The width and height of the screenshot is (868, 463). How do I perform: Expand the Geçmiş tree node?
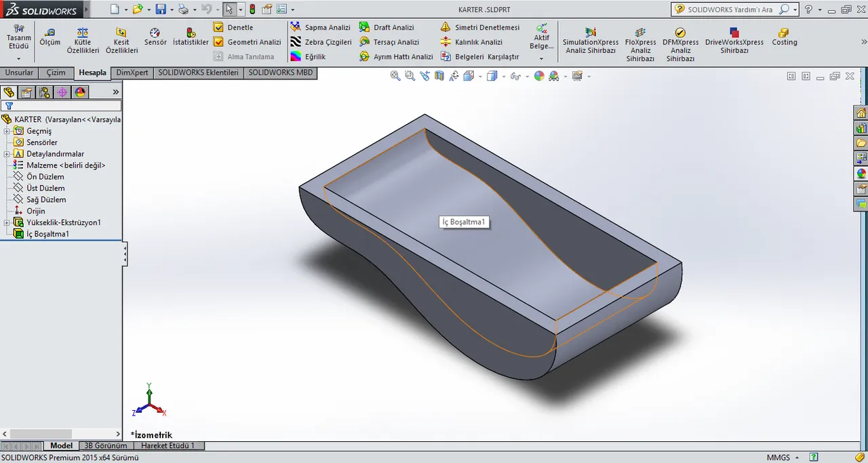[7, 131]
